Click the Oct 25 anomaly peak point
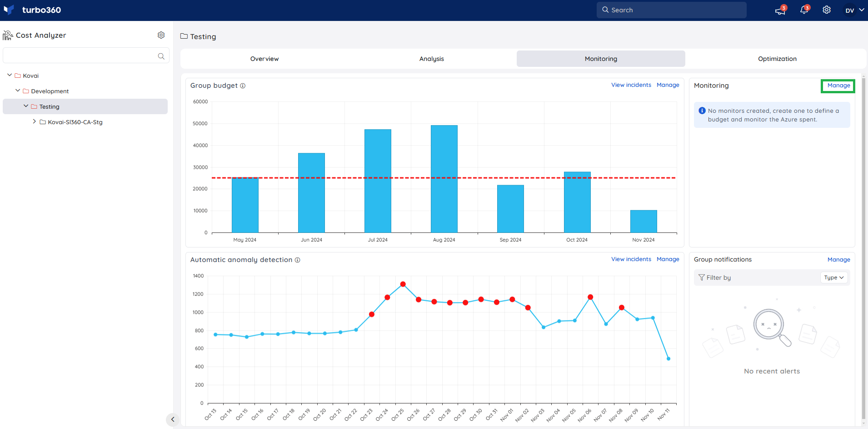 pyautogui.click(x=403, y=284)
